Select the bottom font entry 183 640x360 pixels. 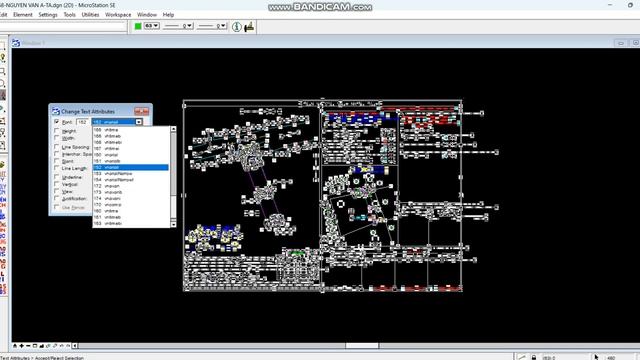tap(131, 223)
